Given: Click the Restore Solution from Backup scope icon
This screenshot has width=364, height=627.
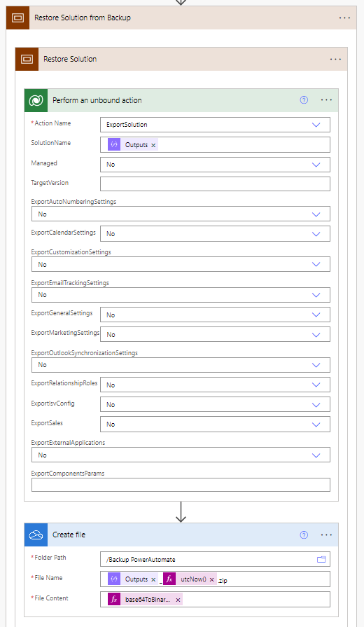Looking at the screenshot, I should pos(18,18).
